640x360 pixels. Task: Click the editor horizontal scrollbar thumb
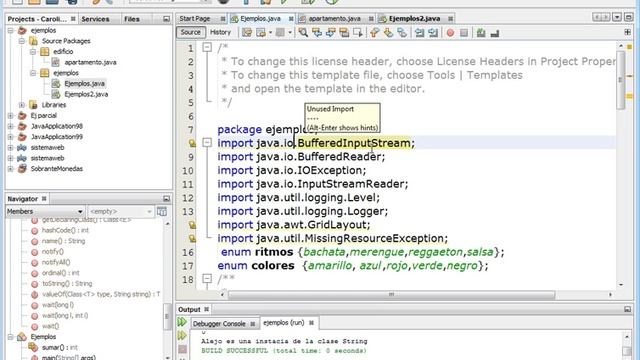[x=392, y=295]
